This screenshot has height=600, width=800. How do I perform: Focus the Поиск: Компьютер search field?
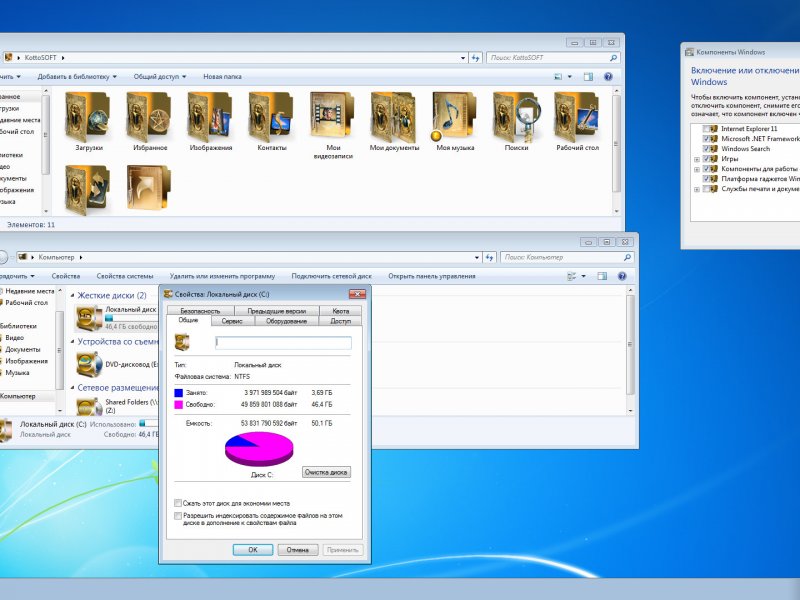pos(561,257)
